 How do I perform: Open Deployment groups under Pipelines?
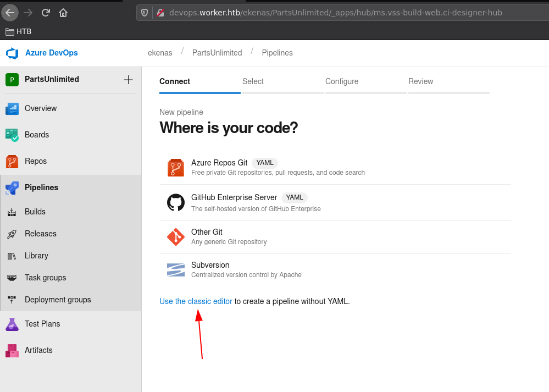tap(71, 300)
